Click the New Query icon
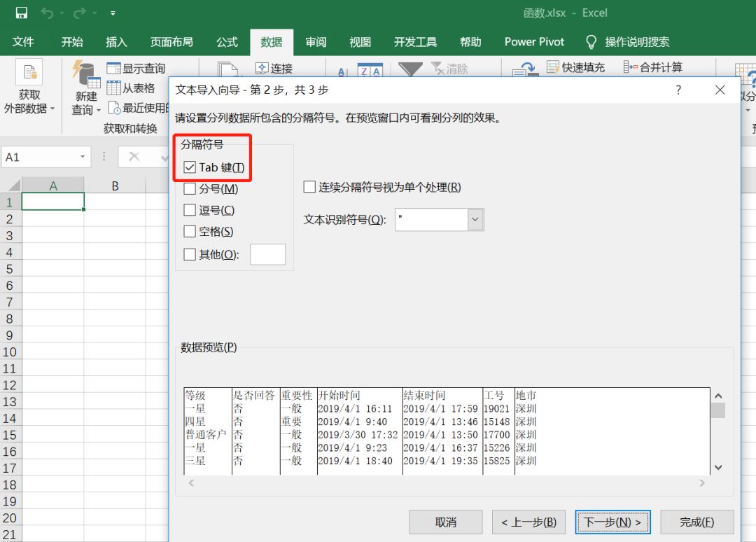Viewport: 756px width, 542px height. [x=86, y=74]
